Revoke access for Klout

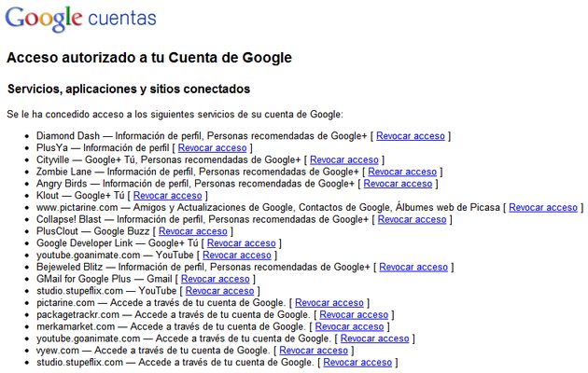(x=168, y=196)
